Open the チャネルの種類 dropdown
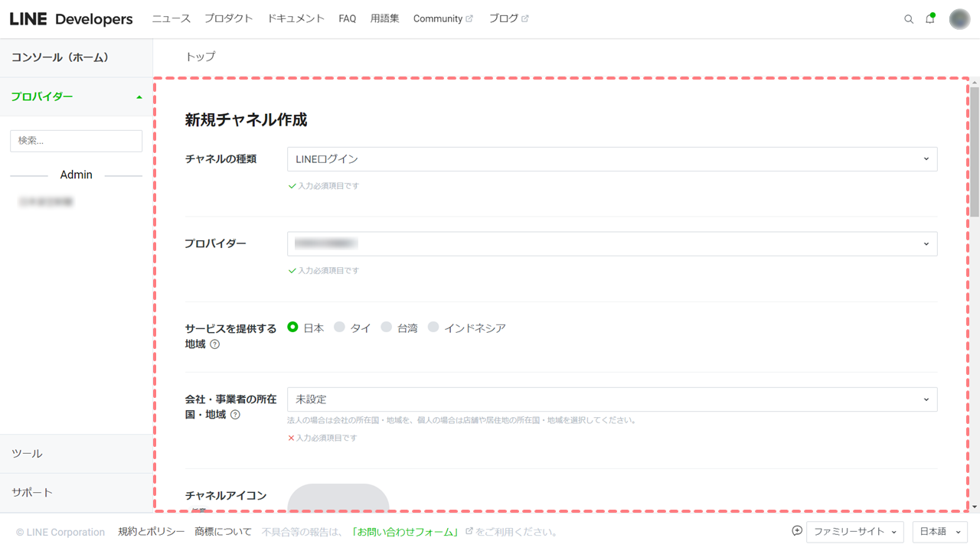 pos(612,159)
